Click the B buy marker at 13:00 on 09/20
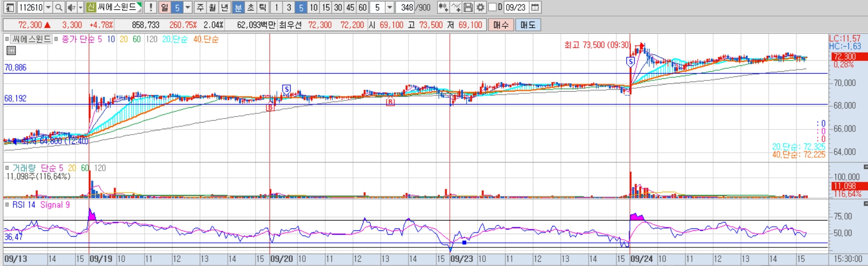The image size is (868, 266). pyautogui.click(x=390, y=102)
